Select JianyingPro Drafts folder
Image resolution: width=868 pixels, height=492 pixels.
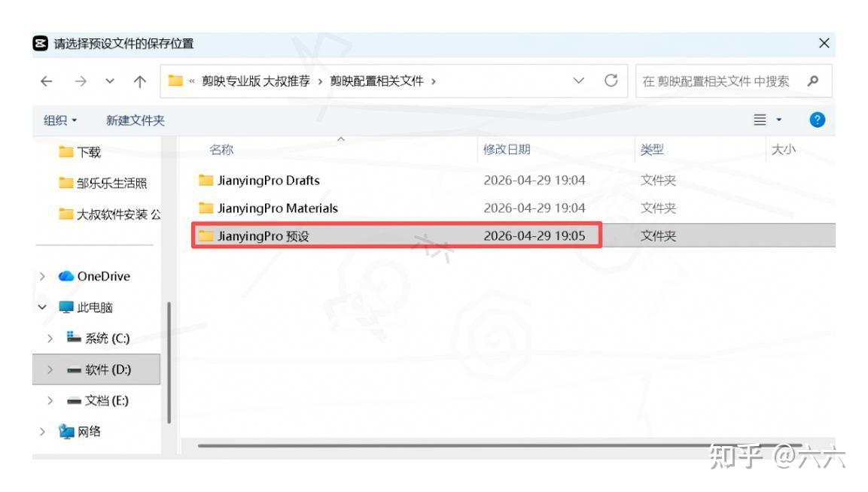[269, 181]
